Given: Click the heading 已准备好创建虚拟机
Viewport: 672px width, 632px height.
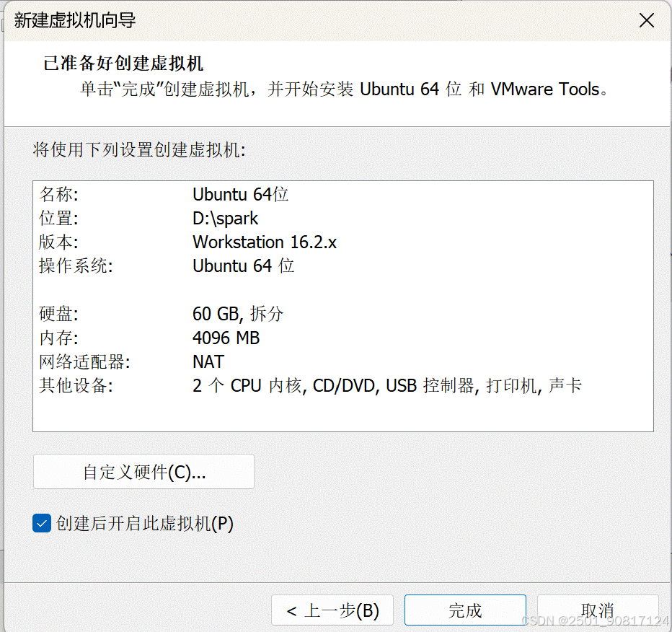Looking at the screenshot, I should 123,63.
